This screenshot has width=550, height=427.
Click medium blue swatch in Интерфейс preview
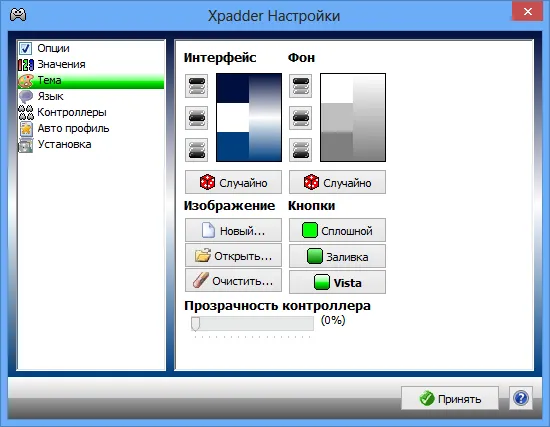coord(233,147)
